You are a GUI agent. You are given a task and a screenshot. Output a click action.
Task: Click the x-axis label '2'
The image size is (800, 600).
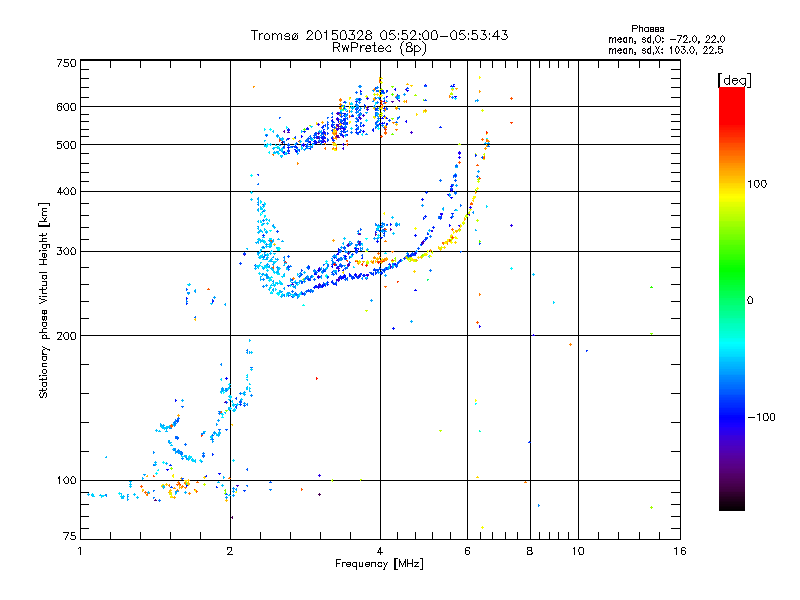pos(230,551)
